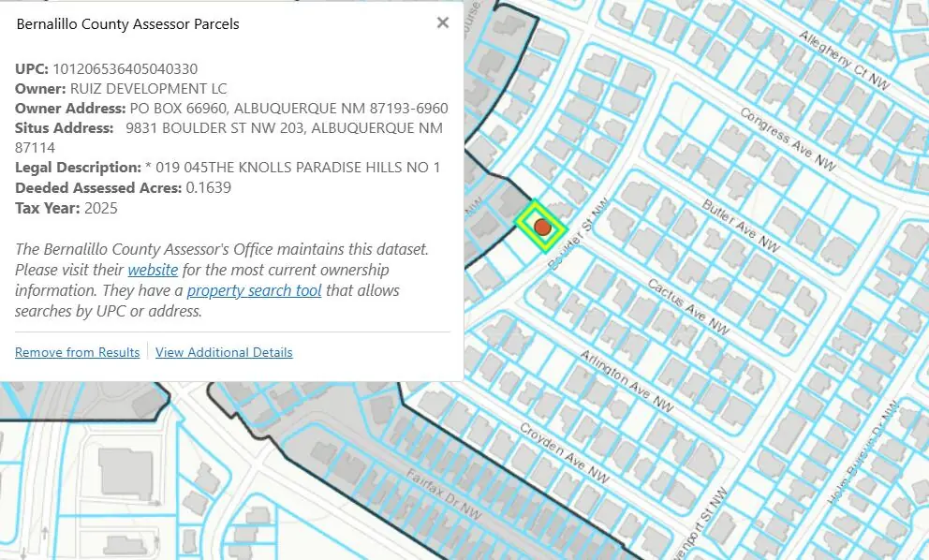The image size is (929, 560).
Task: Click the owner name RUIZ DEVELOPMENT LC
Action: [148, 89]
